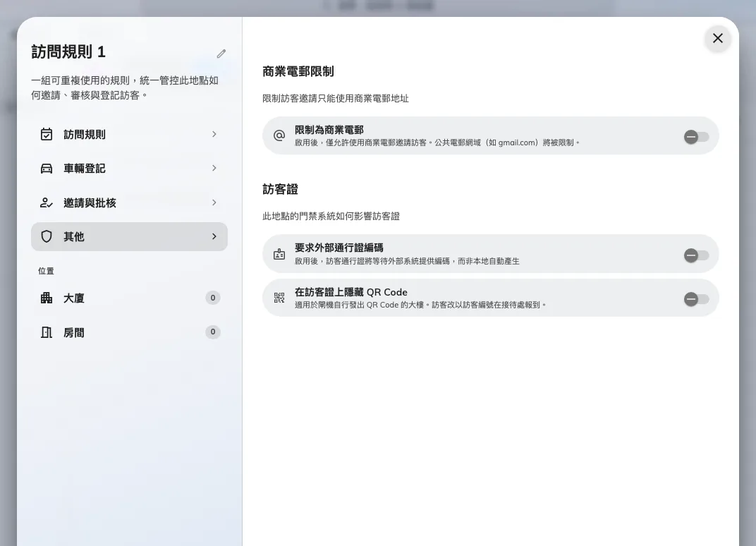Click the shield icon beside 其他
The width and height of the screenshot is (756, 546).
click(x=47, y=236)
